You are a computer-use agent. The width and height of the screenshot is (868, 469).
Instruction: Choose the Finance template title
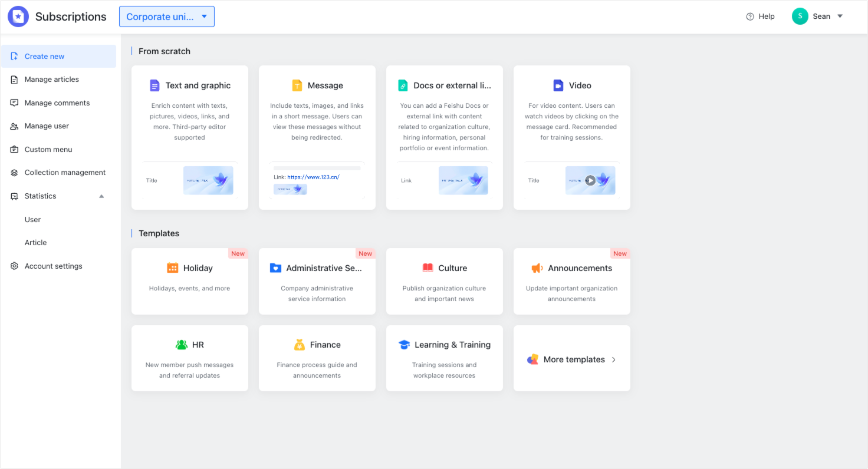tap(325, 345)
